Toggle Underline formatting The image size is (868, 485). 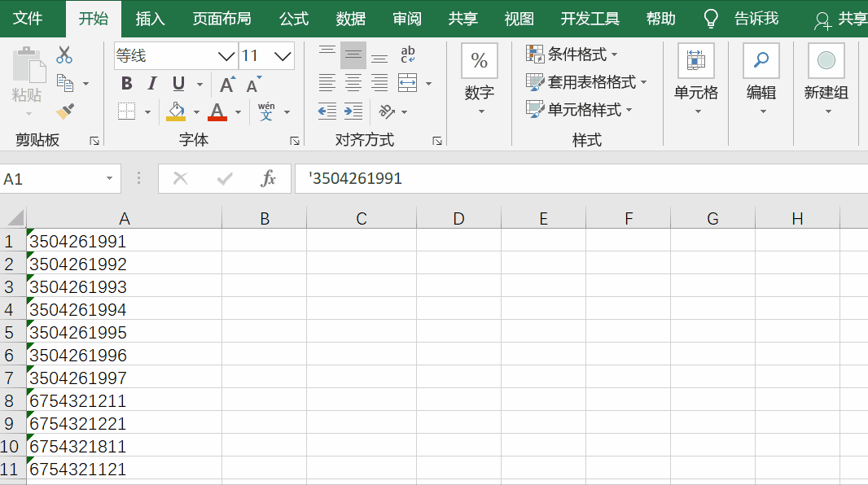point(178,84)
